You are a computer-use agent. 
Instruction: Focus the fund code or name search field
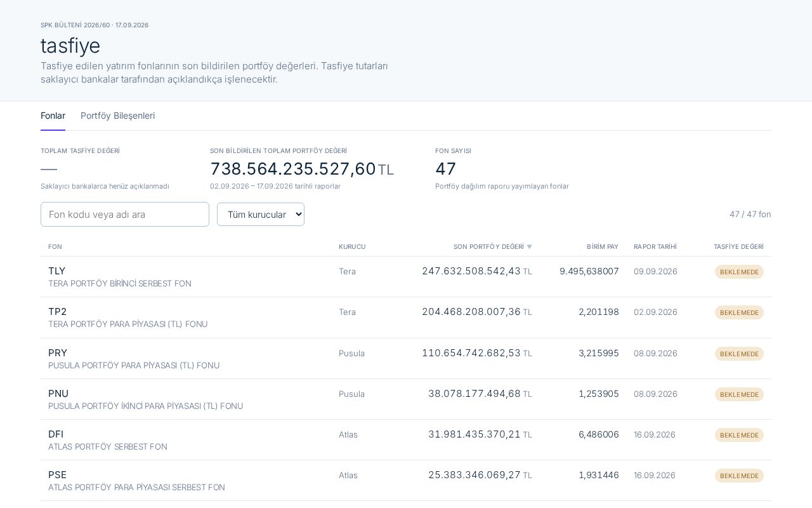pyautogui.click(x=125, y=215)
